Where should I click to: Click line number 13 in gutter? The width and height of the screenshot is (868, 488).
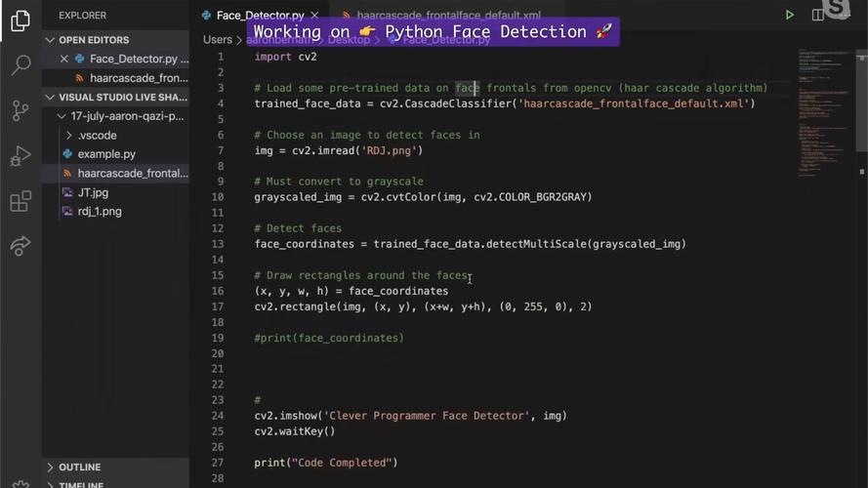(218, 244)
